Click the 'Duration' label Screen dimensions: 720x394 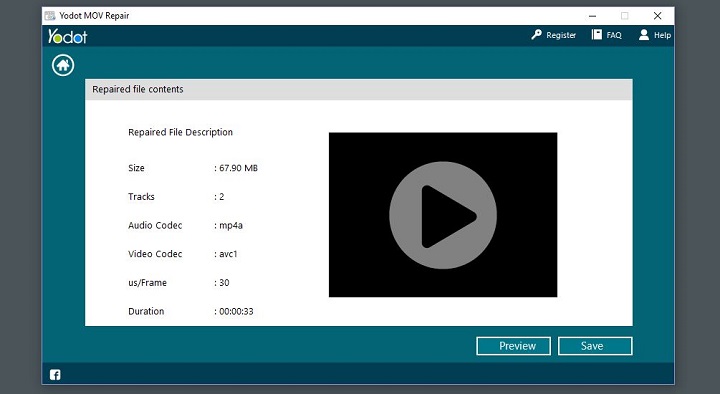point(146,311)
